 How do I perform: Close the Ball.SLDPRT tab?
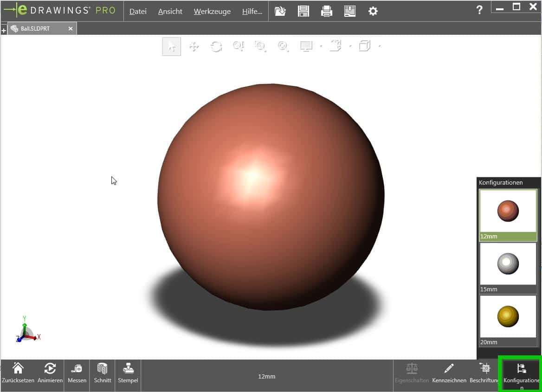(71, 29)
